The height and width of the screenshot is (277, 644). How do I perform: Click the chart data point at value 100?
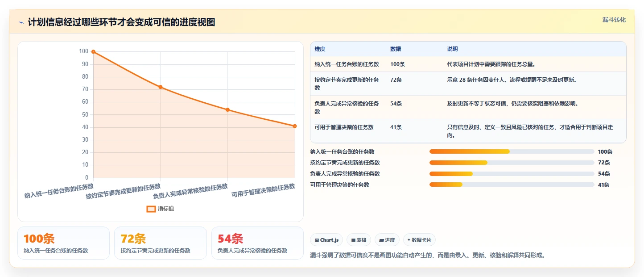(x=93, y=52)
